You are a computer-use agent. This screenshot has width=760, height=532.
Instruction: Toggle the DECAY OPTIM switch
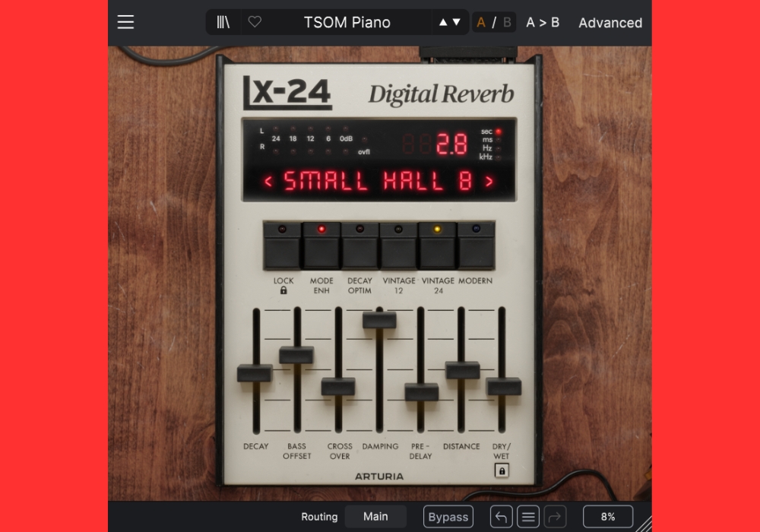[359, 245]
